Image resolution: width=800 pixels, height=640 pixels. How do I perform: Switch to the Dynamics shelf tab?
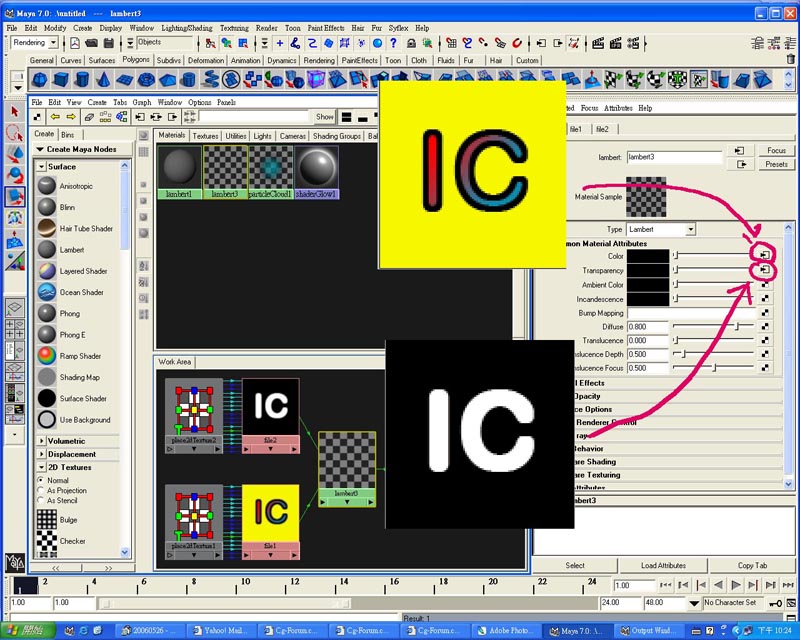[282, 60]
